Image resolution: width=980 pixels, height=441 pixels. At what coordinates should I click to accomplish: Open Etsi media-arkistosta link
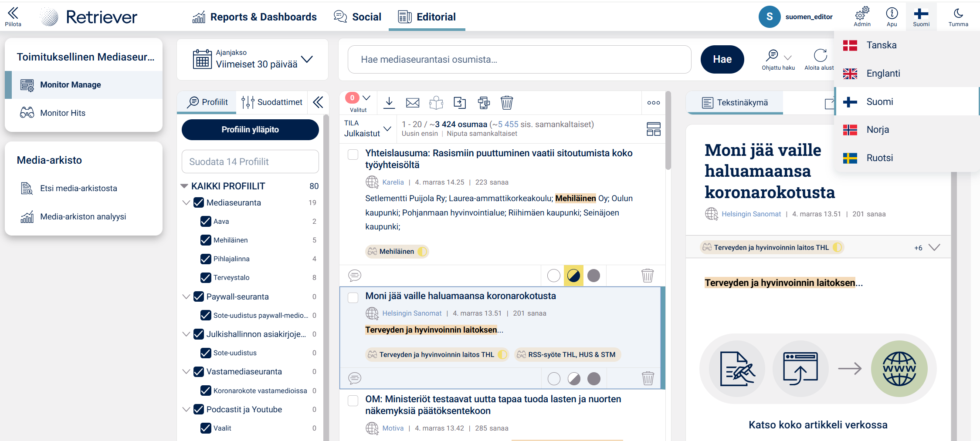[x=78, y=188]
